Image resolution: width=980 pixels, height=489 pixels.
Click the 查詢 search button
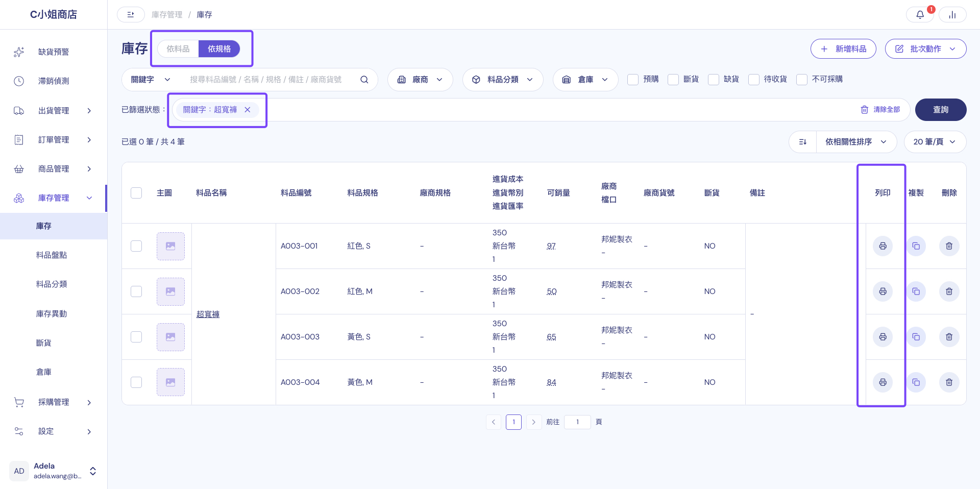click(x=941, y=110)
